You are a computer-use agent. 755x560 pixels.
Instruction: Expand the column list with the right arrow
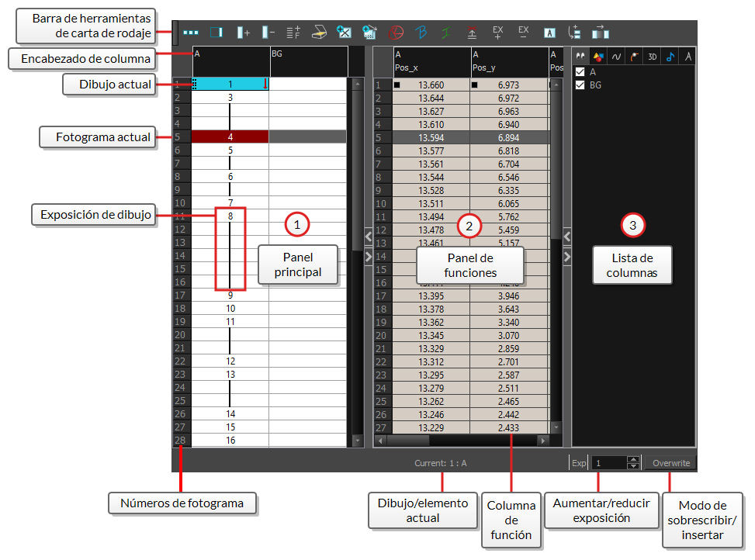click(567, 257)
